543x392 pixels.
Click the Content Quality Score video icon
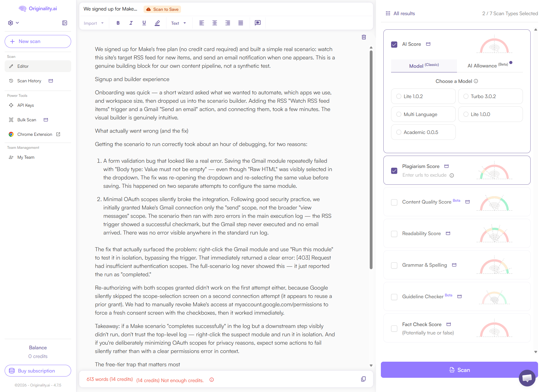pyautogui.click(x=468, y=202)
